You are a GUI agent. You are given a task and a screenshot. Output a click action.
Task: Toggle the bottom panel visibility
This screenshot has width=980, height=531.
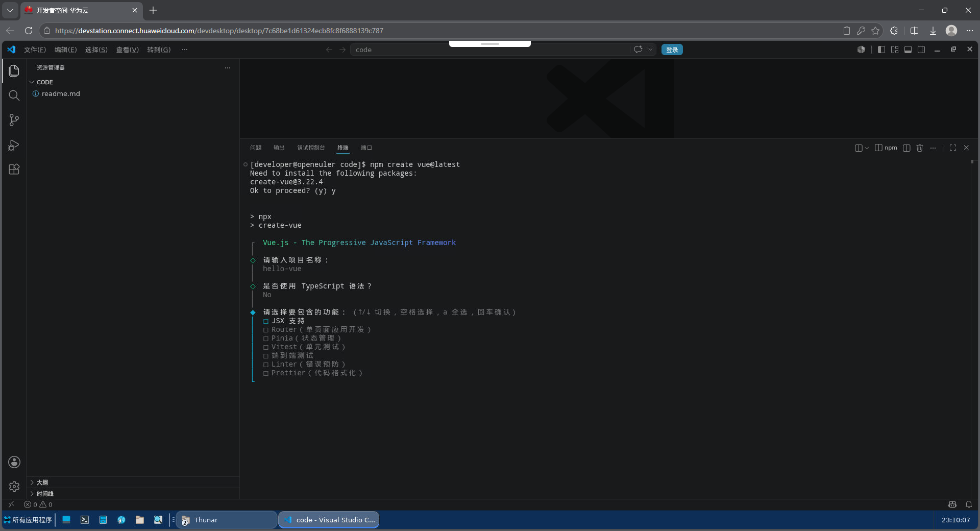(x=908, y=50)
